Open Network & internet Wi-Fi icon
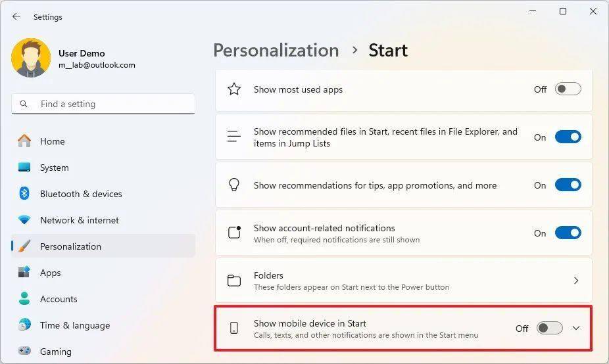This screenshot has width=609, height=364. pos(24,219)
